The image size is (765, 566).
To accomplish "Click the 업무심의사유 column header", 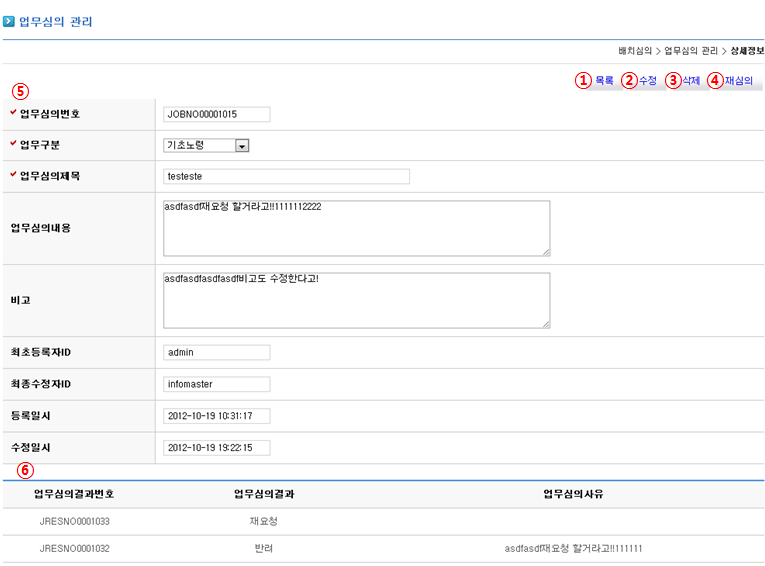I will click(573, 494).
